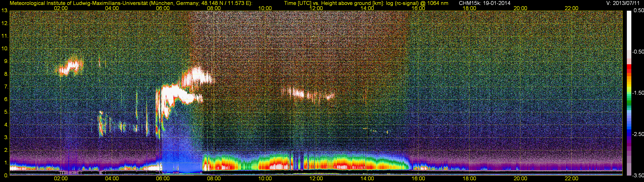Click the 8 km height axis label
The image size is (644, 182).
coord(6,74)
